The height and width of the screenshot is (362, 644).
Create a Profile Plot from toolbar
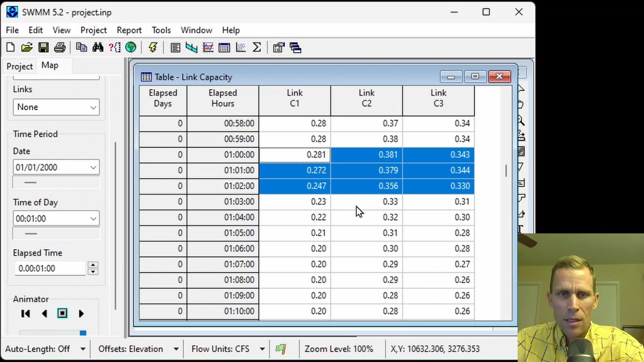point(192,47)
